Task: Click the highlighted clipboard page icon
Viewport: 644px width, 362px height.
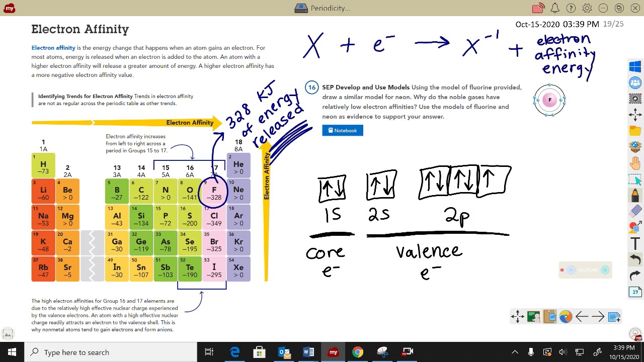Action: [x=550, y=316]
